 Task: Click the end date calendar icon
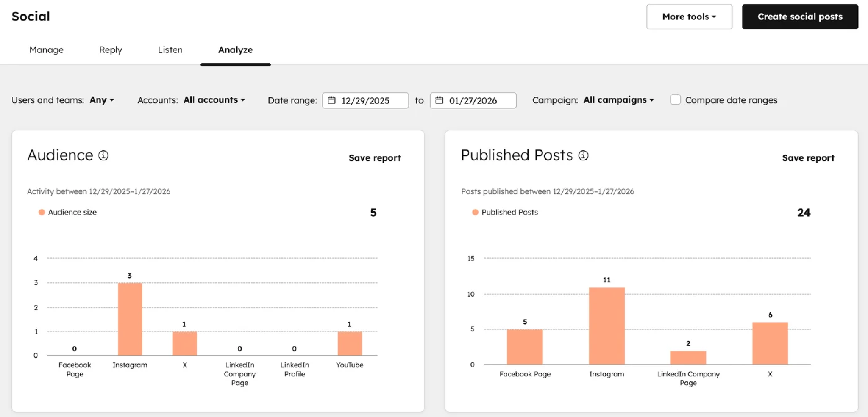click(439, 100)
